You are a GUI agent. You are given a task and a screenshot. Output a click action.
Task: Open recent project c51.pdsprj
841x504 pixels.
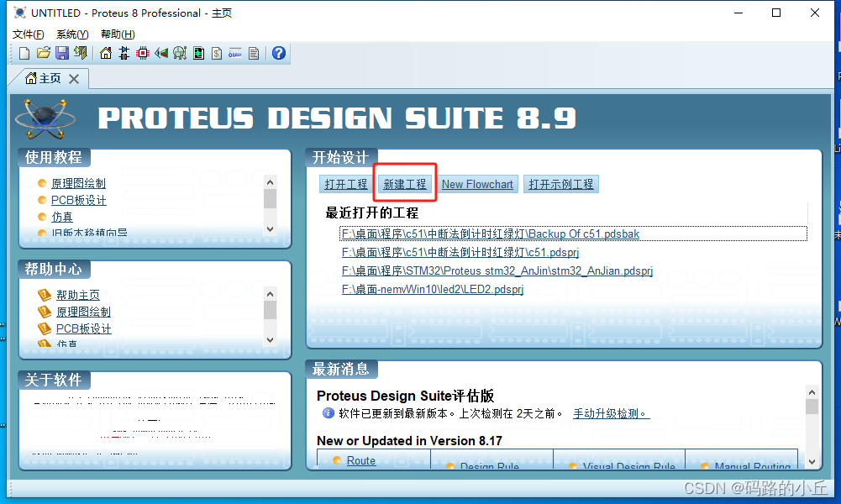pos(460,252)
